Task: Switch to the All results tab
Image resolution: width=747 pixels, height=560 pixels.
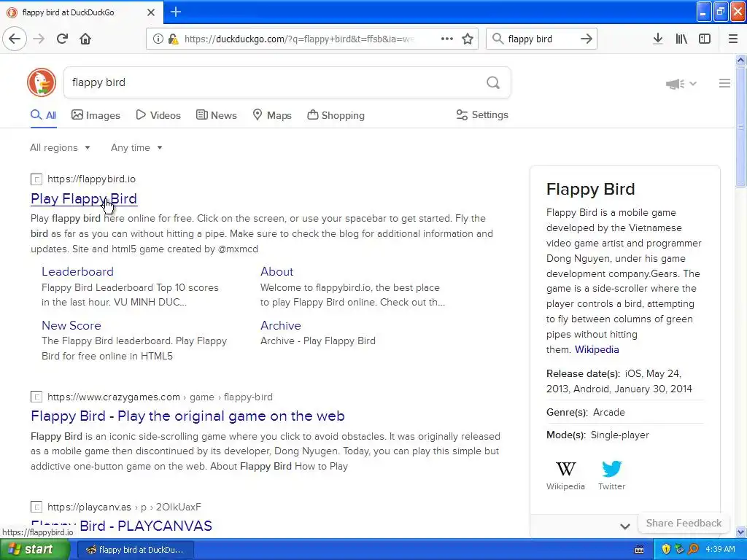Action: click(x=43, y=115)
